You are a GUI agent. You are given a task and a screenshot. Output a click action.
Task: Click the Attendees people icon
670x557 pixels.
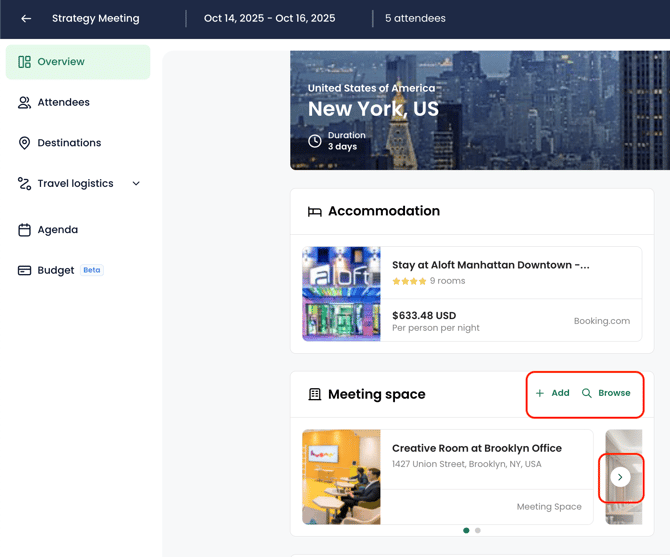coord(24,103)
